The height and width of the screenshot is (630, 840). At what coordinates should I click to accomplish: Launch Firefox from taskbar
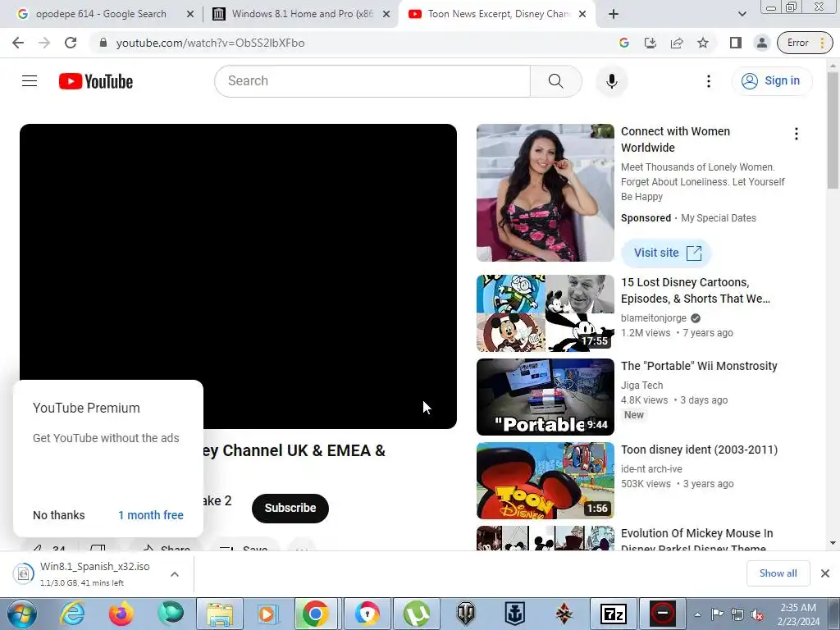[x=121, y=614]
